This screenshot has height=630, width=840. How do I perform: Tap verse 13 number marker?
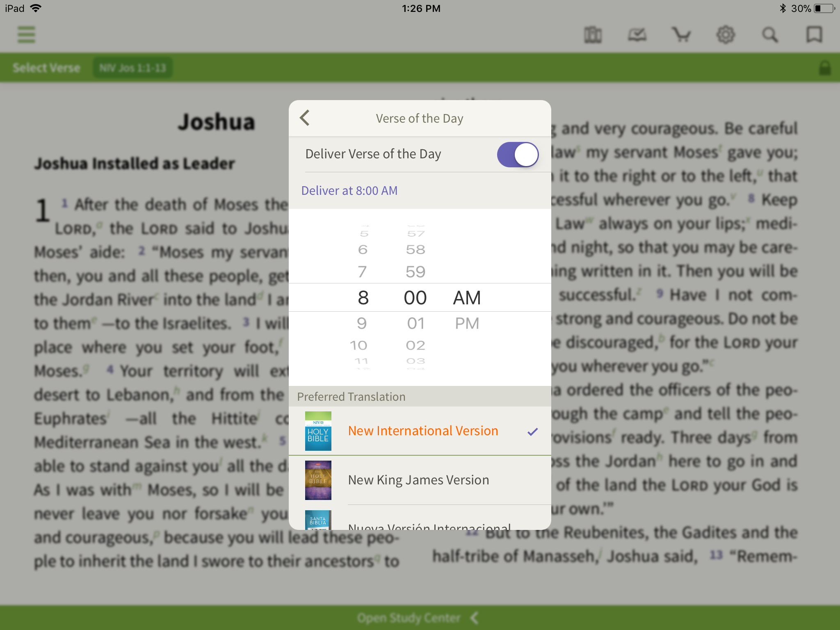(x=716, y=555)
